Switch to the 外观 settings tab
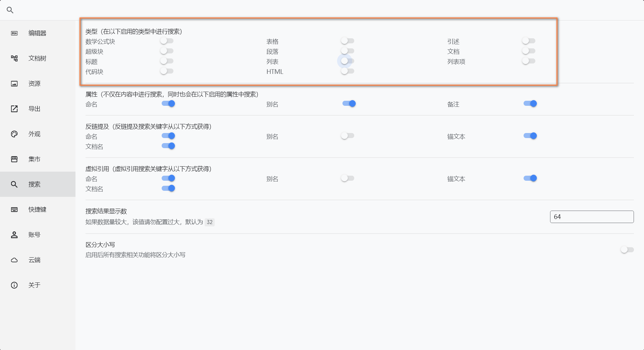This screenshot has height=350, width=644. (14, 134)
